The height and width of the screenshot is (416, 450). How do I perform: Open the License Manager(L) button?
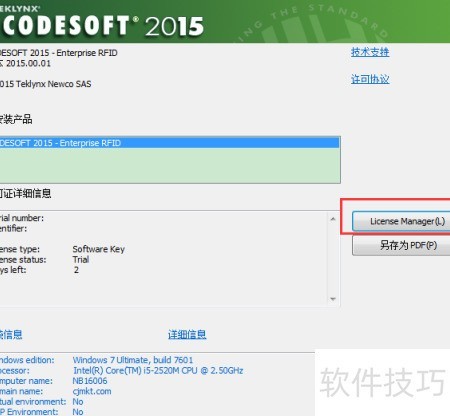[401, 221]
